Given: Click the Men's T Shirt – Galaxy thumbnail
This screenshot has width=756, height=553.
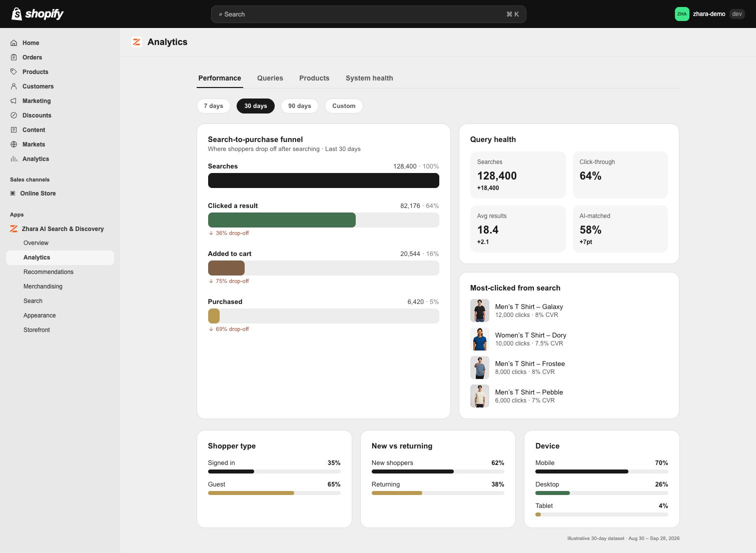Looking at the screenshot, I should click(x=480, y=310).
